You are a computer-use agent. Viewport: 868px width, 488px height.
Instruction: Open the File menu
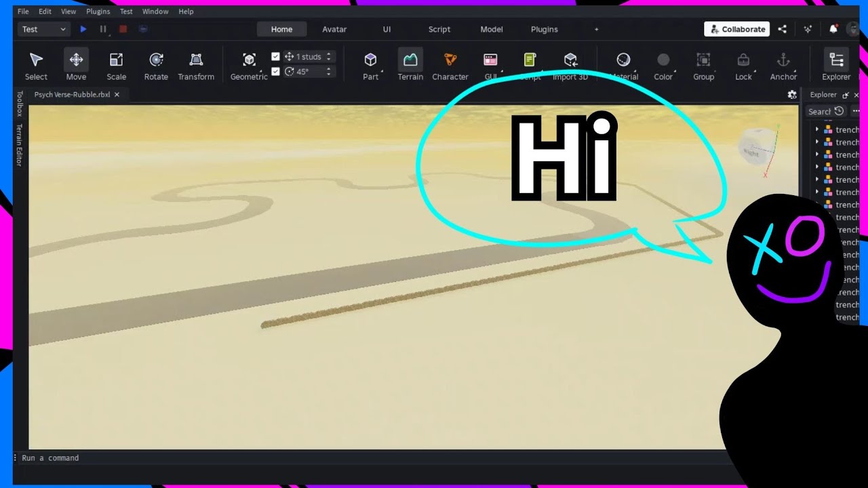(x=23, y=12)
